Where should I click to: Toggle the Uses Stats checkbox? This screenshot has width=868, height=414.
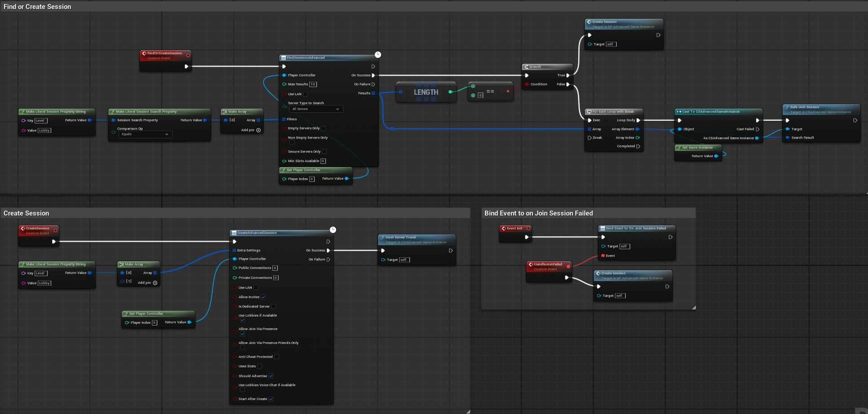point(260,366)
